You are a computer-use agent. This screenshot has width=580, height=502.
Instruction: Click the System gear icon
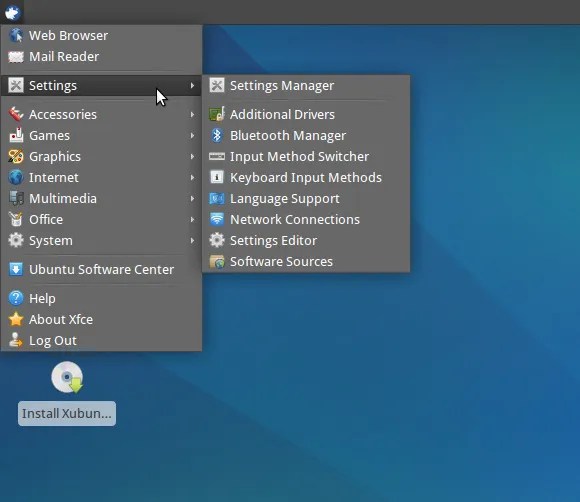pos(16,240)
